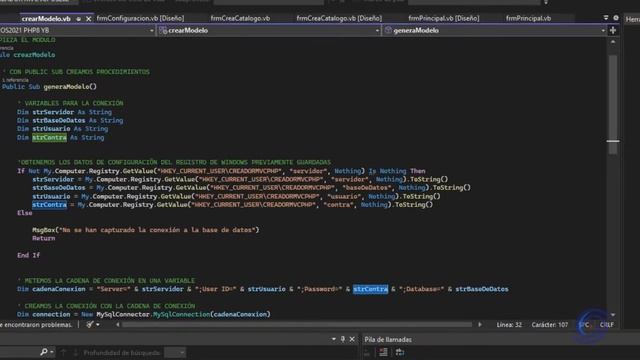Click the vertical scrollbar thumb in editor

click(613, 104)
